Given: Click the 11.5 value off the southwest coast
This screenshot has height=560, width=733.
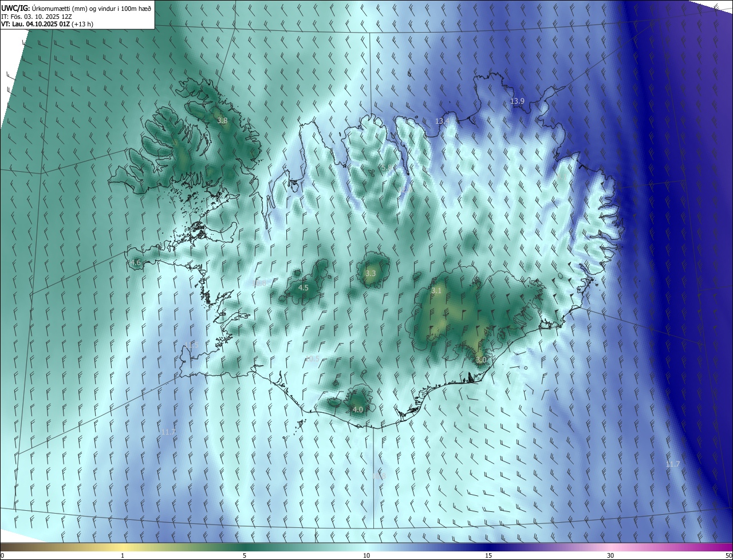Looking at the screenshot, I should [191, 345].
